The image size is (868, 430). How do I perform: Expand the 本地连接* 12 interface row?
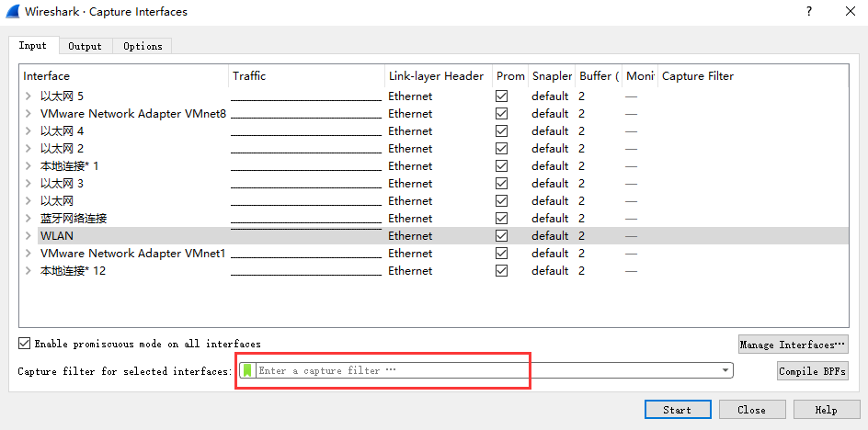[x=29, y=271]
